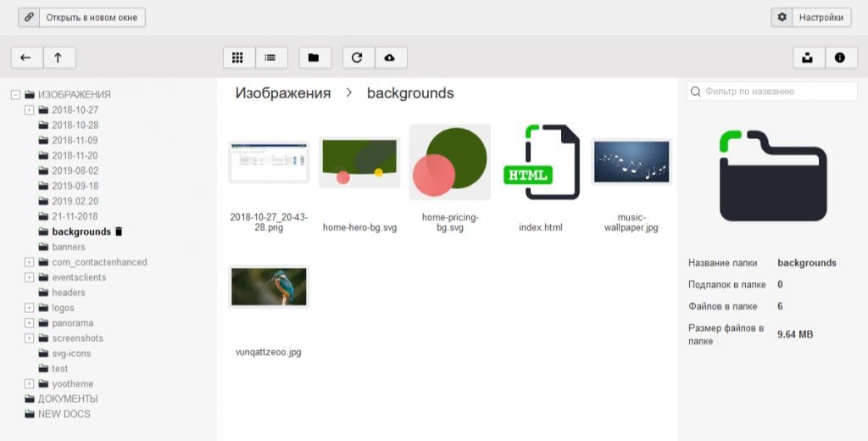Expand the eventsclients folder
Screen dimensions: 868x441
(30, 277)
